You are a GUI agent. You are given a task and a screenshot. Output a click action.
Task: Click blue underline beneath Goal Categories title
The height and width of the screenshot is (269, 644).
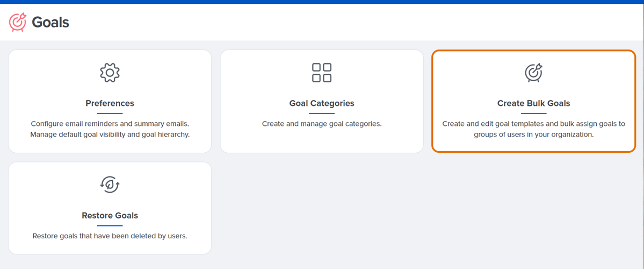click(322, 113)
